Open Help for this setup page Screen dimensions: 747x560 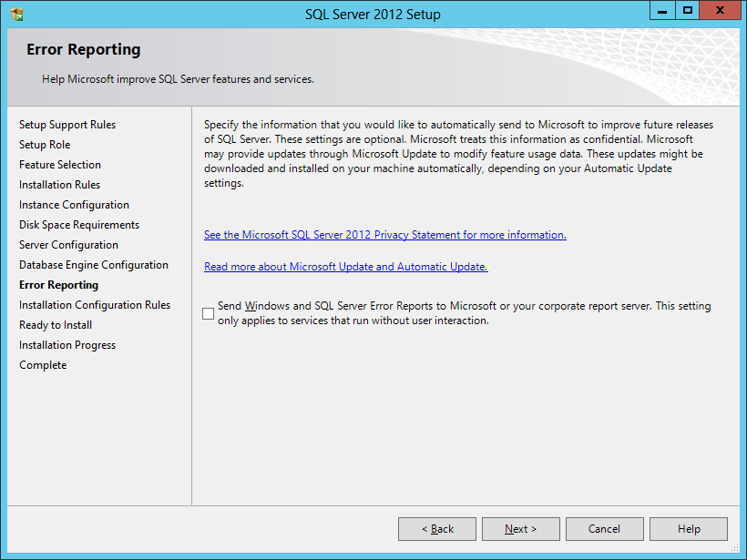[689, 529]
